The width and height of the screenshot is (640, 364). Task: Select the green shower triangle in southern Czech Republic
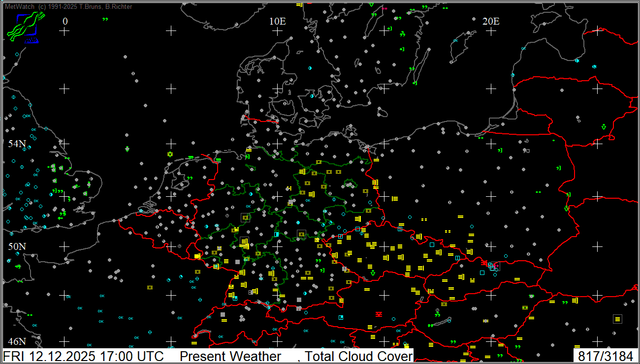click(x=373, y=273)
